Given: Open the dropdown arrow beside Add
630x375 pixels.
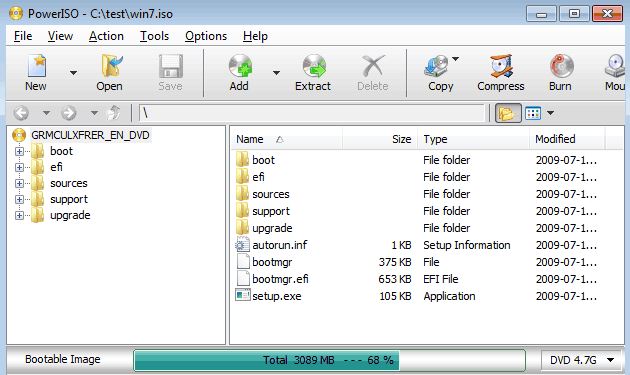Looking at the screenshot, I should pyautogui.click(x=276, y=73).
